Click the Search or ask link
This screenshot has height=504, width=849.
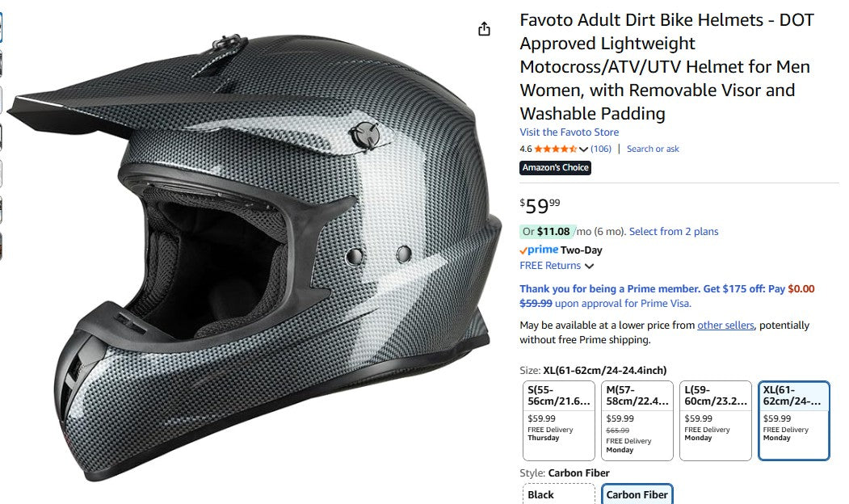[653, 149]
